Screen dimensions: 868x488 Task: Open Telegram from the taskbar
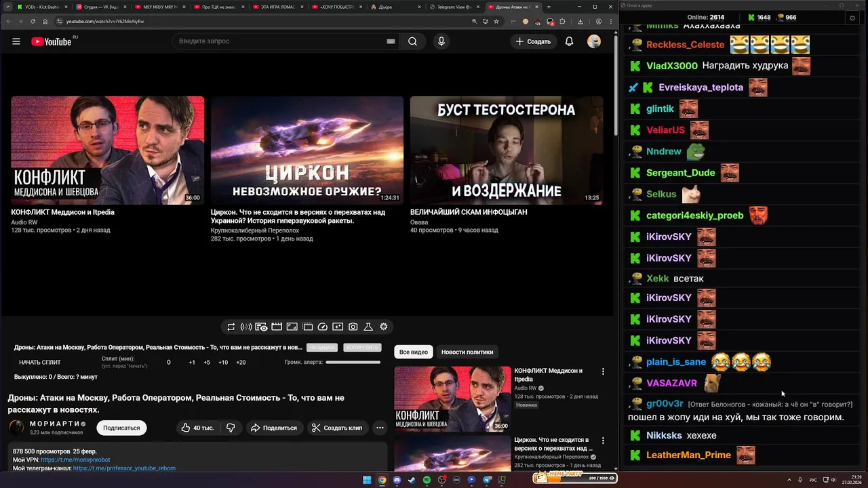pos(486,480)
